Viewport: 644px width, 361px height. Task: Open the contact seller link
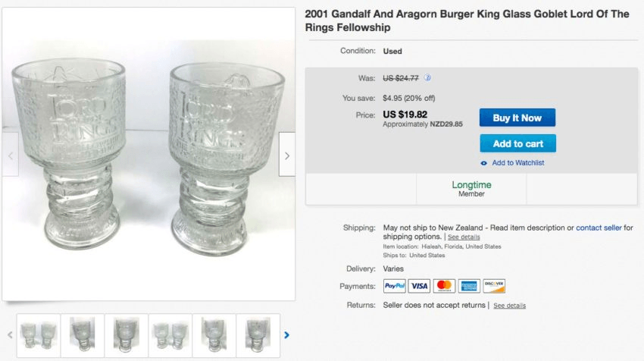coord(599,228)
